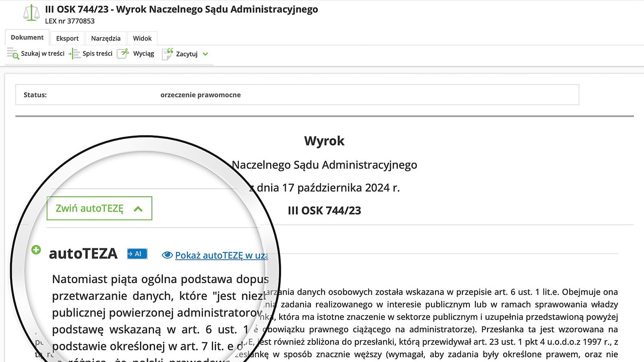Click the Wyciąg text label
Image resolution: width=644 pixels, height=362 pixels.
point(144,53)
